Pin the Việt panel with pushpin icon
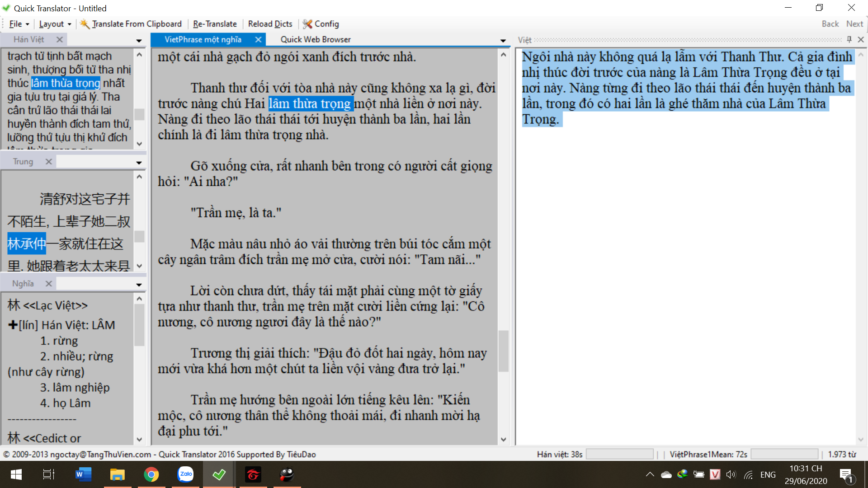The image size is (868, 488). coord(849,40)
